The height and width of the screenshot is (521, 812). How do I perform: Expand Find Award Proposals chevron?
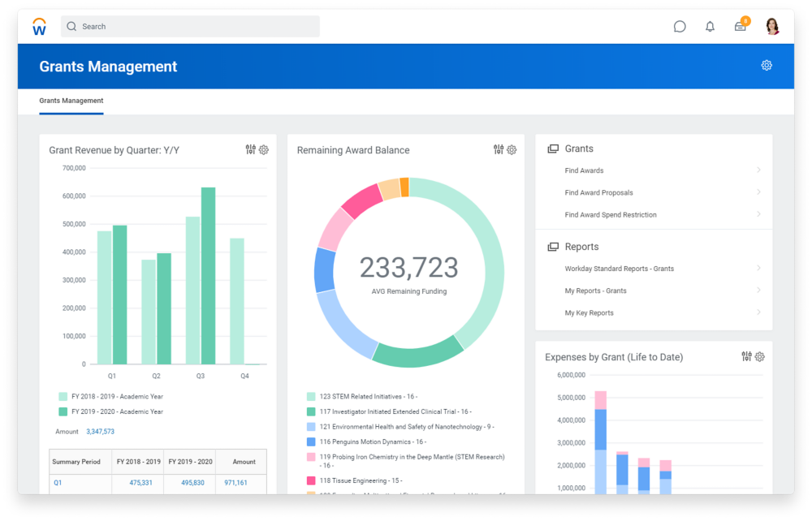[758, 192]
